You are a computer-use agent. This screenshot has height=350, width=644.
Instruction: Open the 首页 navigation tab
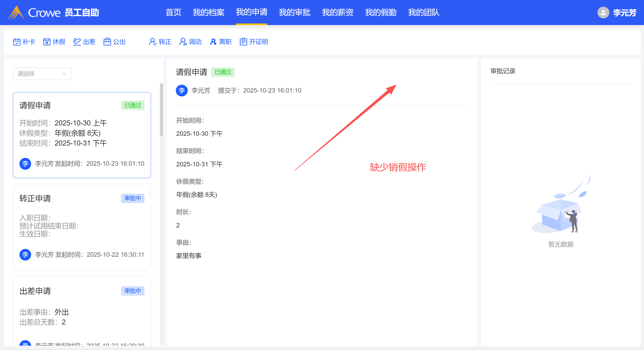pos(173,13)
